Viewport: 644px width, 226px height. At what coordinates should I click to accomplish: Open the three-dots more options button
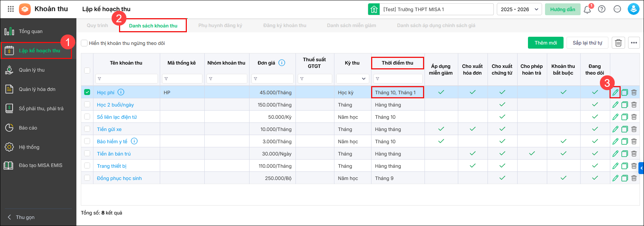634,43
